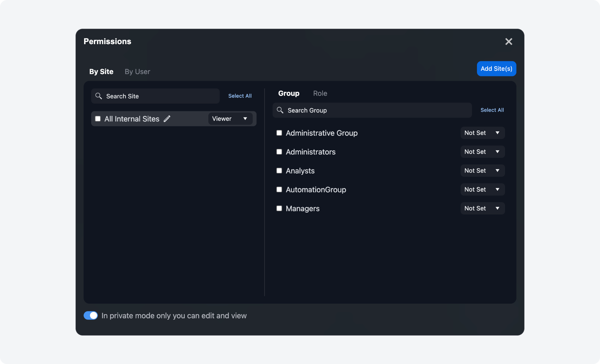
Task: Open the By Site tab
Action: tap(101, 72)
